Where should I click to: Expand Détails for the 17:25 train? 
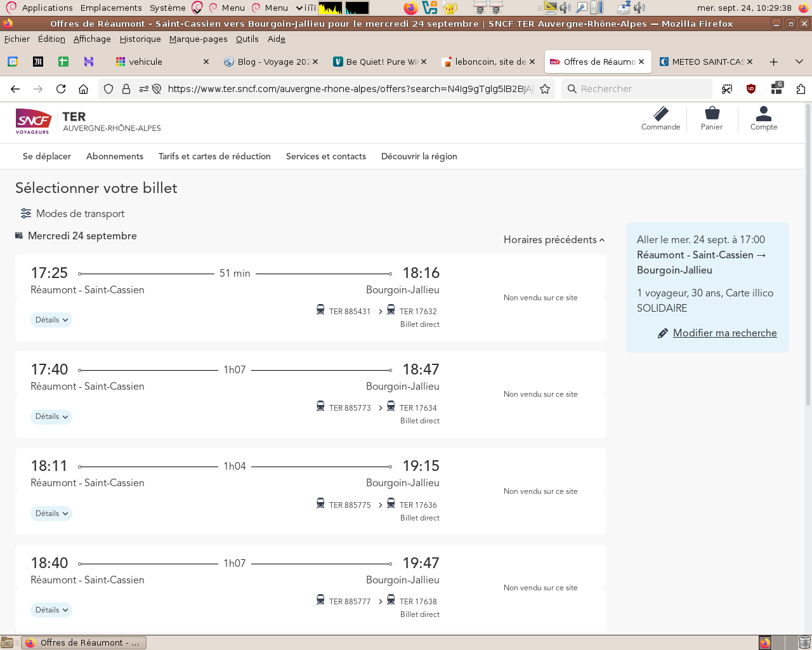51,320
